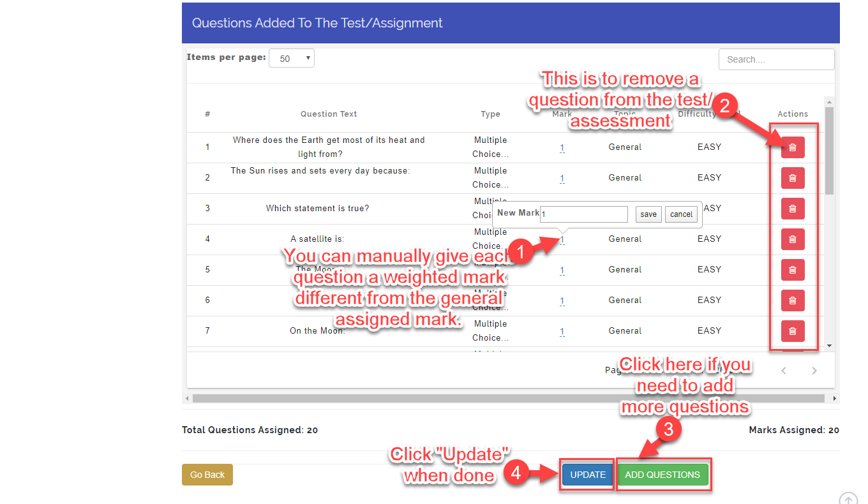Screen dimensions: 868x504
Task: Remove question 3 'Which statement is true?'
Action: pyautogui.click(x=793, y=209)
